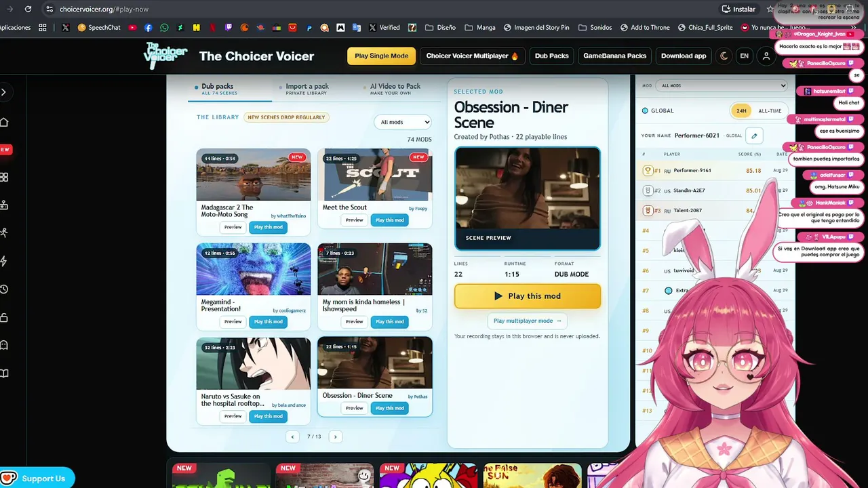Play the Megamind - Presentation! mod
The height and width of the screenshot is (488, 868).
point(268,322)
